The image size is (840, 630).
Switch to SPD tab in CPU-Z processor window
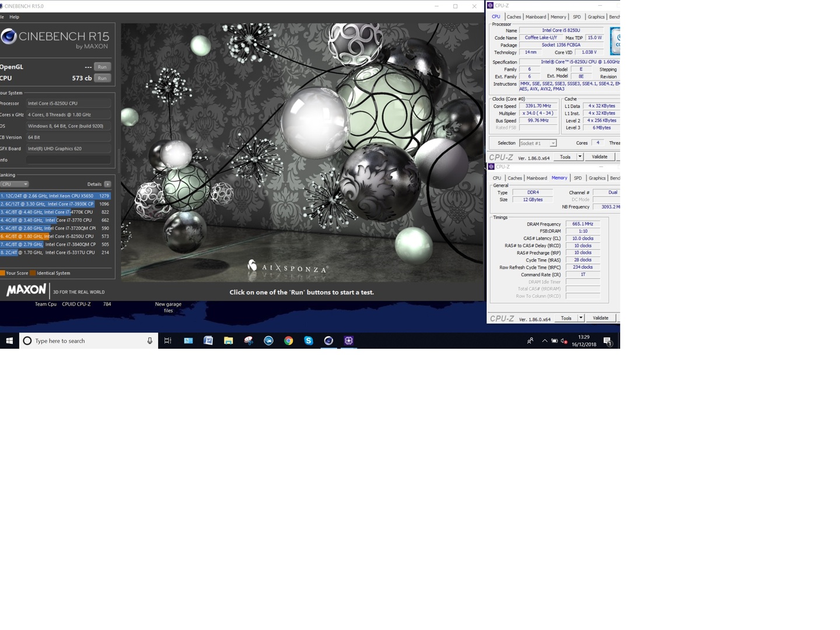point(577,17)
